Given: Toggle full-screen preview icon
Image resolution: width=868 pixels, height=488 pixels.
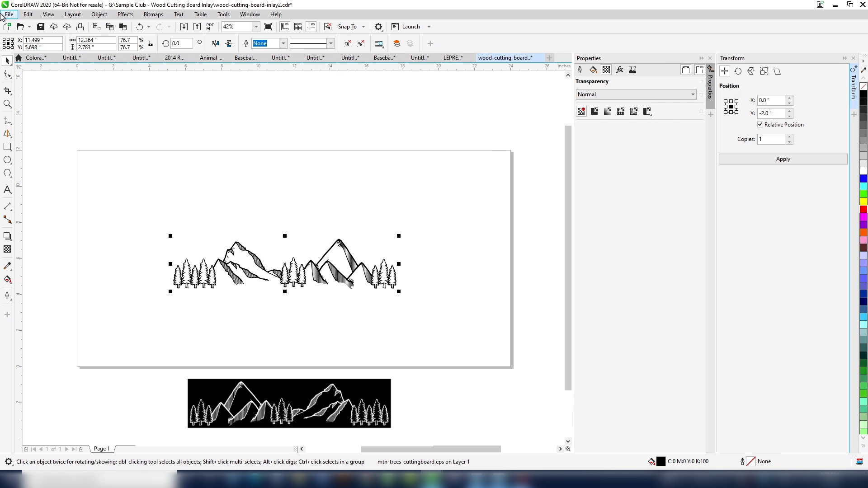Looking at the screenshot, I should (x=268, y=27).
